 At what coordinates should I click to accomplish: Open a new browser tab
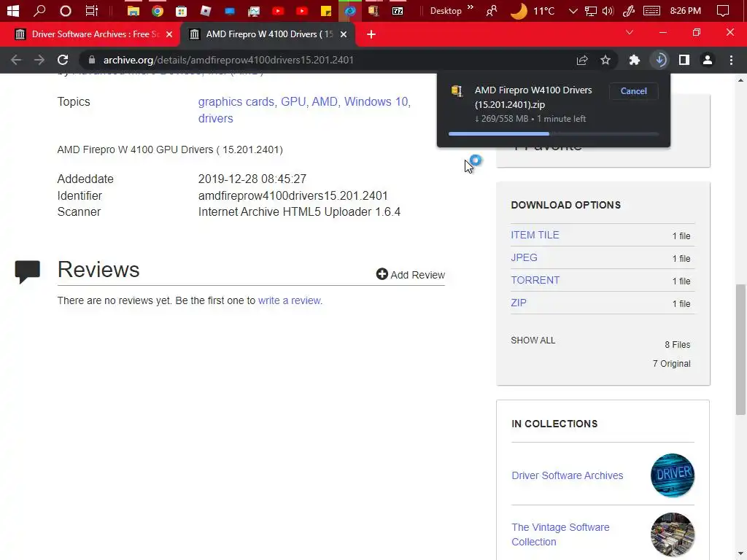(x=371, y=34)
